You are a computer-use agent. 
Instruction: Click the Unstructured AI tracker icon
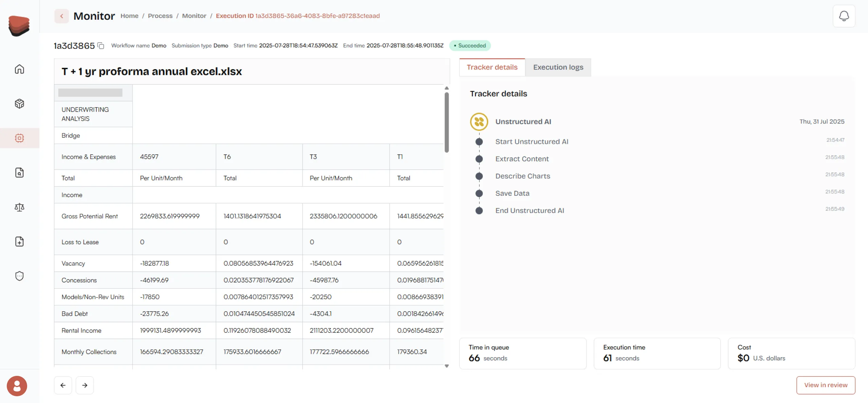coord(479,121)
